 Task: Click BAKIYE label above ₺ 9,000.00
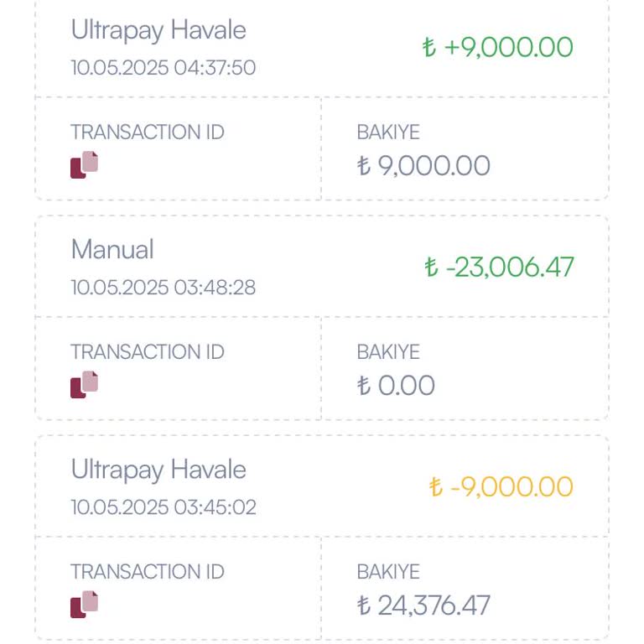(388, 132)
